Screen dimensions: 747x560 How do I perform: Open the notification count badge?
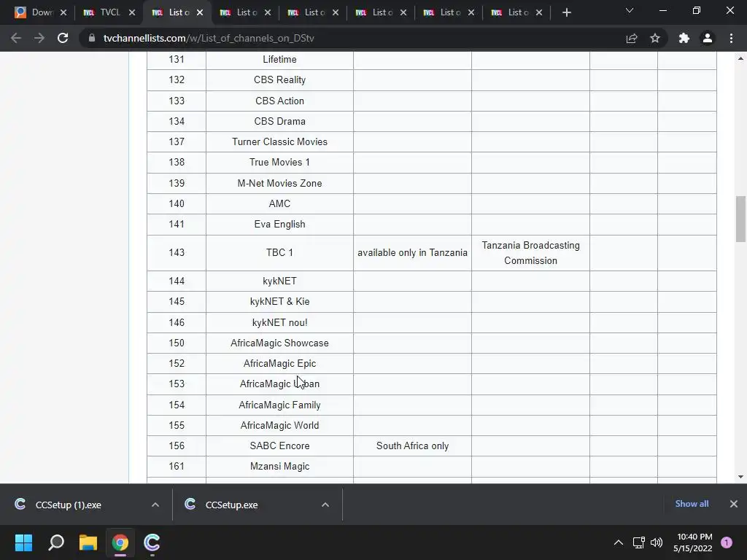(x=727, y=542)
